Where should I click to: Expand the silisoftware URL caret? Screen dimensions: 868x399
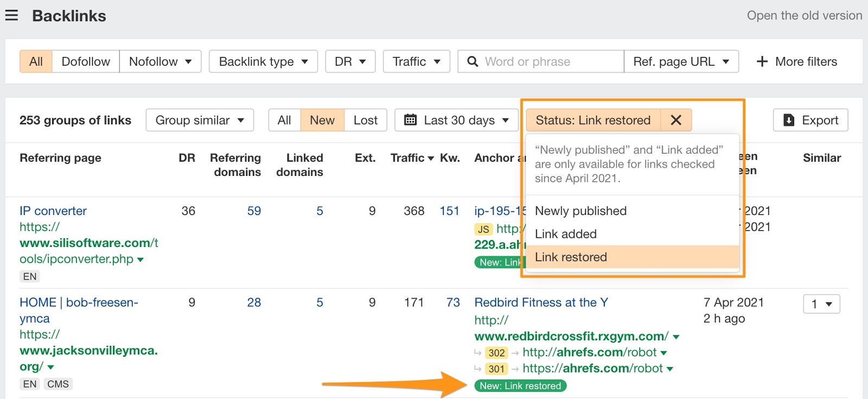141,259
